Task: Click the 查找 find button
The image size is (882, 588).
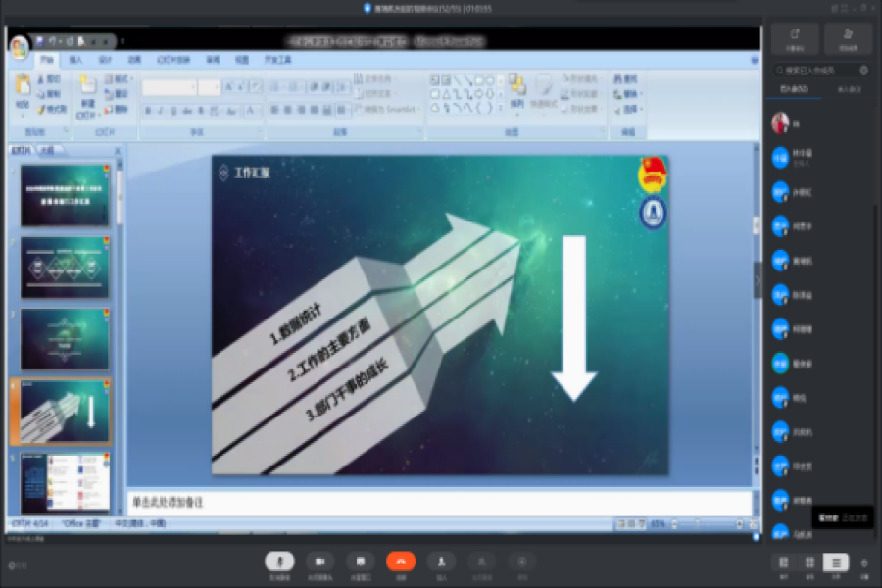Action: coord(628,79)
